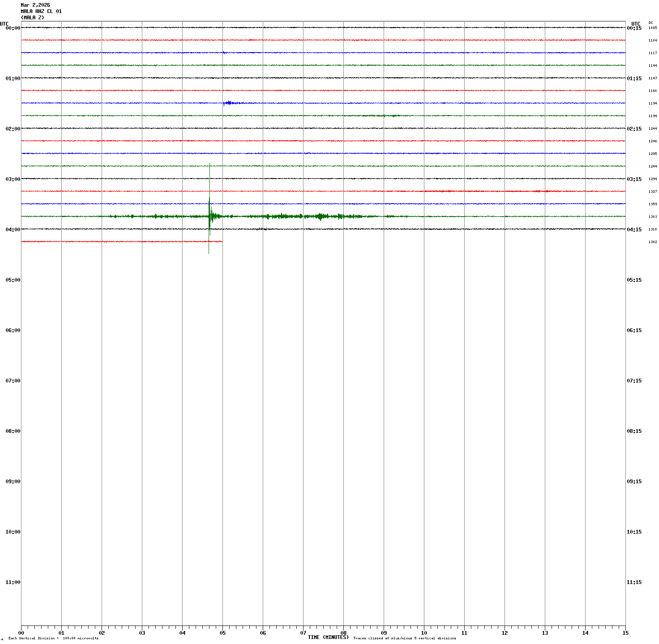Image resolution: width=659 pixels, height=644 pixels.
Task: Pick the 07:00 hour label on left axis
Action: click(13, 381)
